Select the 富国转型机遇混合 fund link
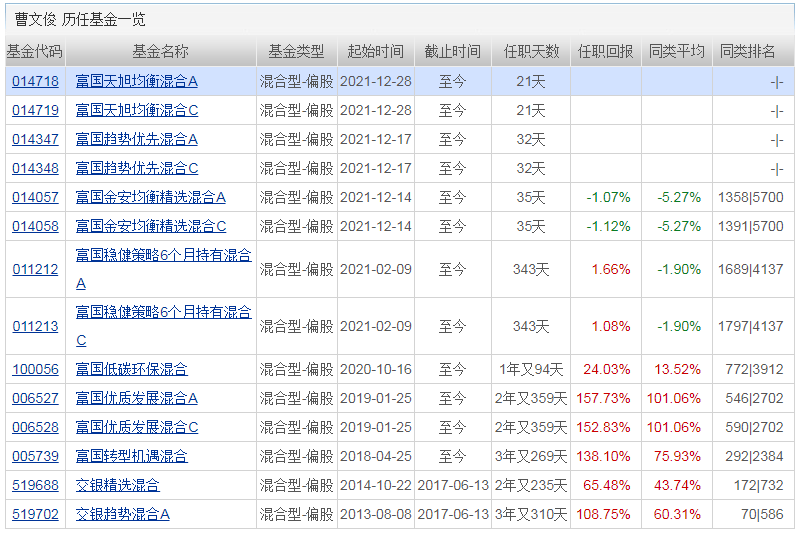This screenshot has height=537, width=799. [x=131, y=457]
